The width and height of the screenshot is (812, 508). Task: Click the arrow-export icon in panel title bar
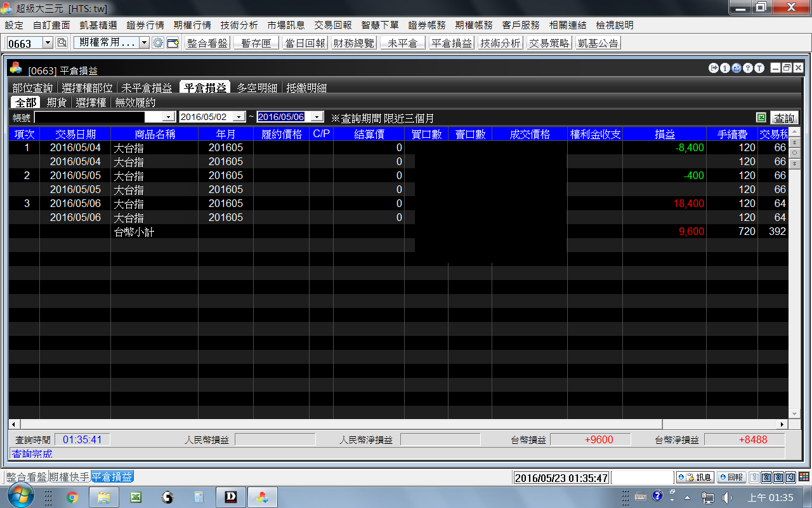714,68
